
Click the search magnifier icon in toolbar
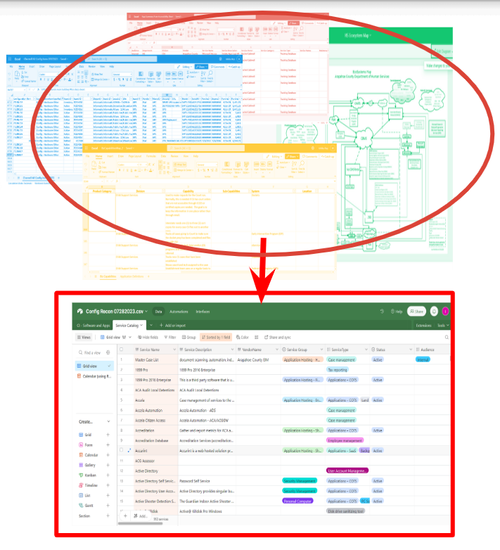coord(447,337)
